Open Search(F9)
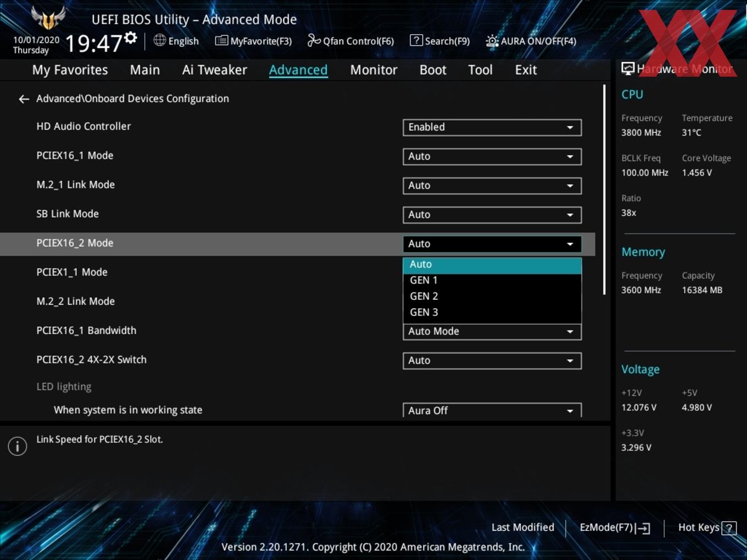Image resolution: width=747 pixels, height=560 pixels. [440, 41]
